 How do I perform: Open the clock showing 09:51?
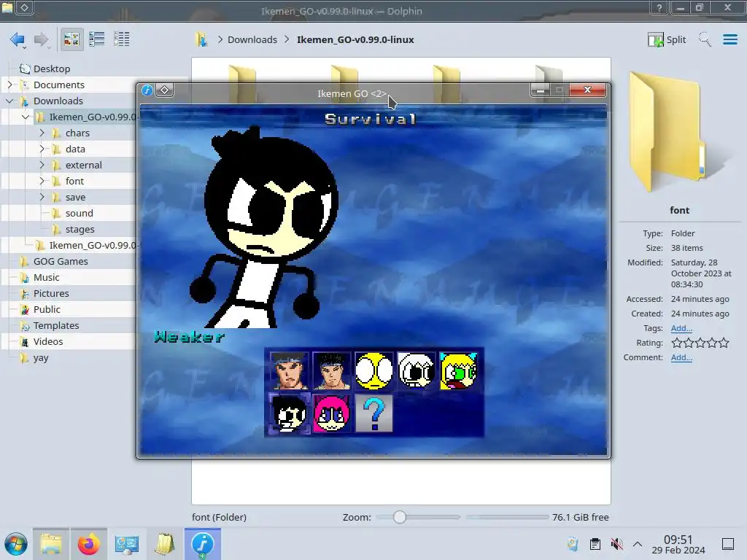(x=678, y=544)
